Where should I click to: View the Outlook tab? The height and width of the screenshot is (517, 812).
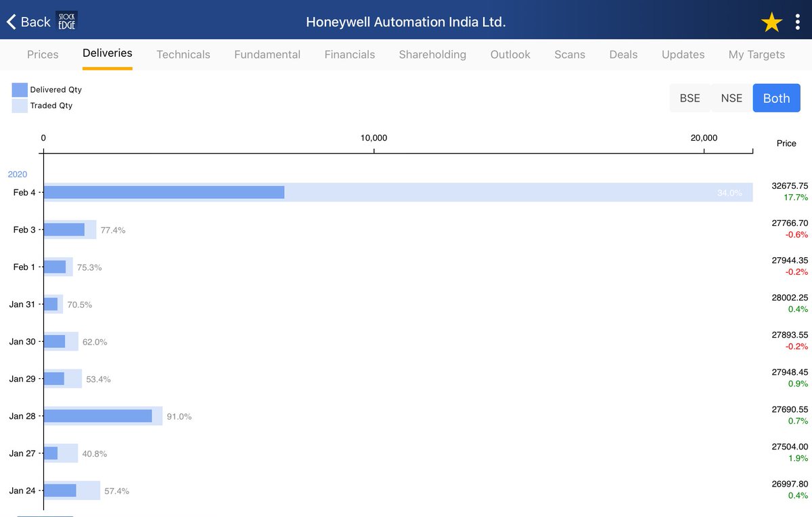pyautogui.click(x=510, y=54)
